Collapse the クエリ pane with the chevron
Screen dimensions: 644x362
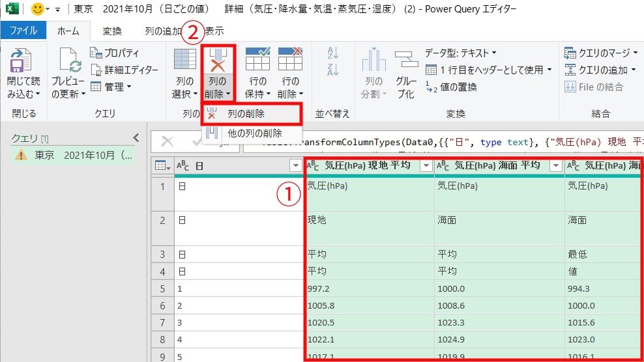[136, 138]
